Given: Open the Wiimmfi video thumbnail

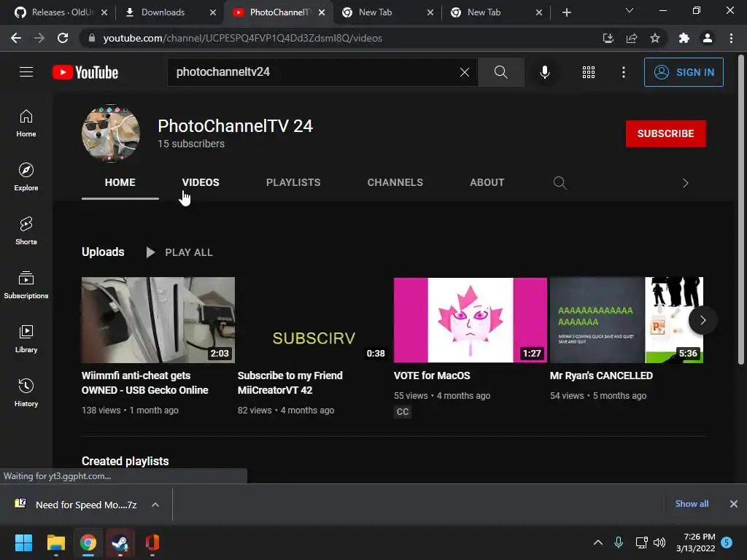Looking at the screenshot, I should point(158,320).
